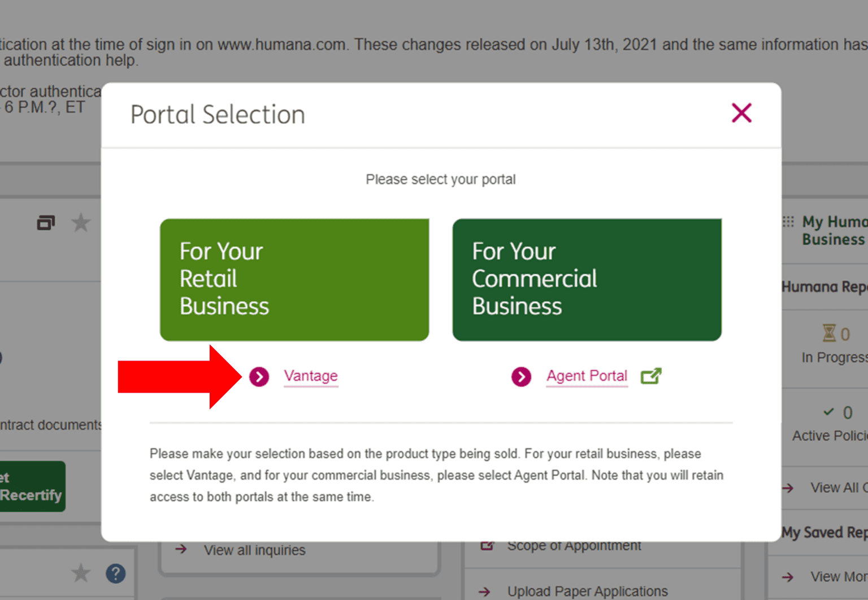Click the checkmark icon above Active Policies
The image size is (868, 600).
[x=828, y=412]
